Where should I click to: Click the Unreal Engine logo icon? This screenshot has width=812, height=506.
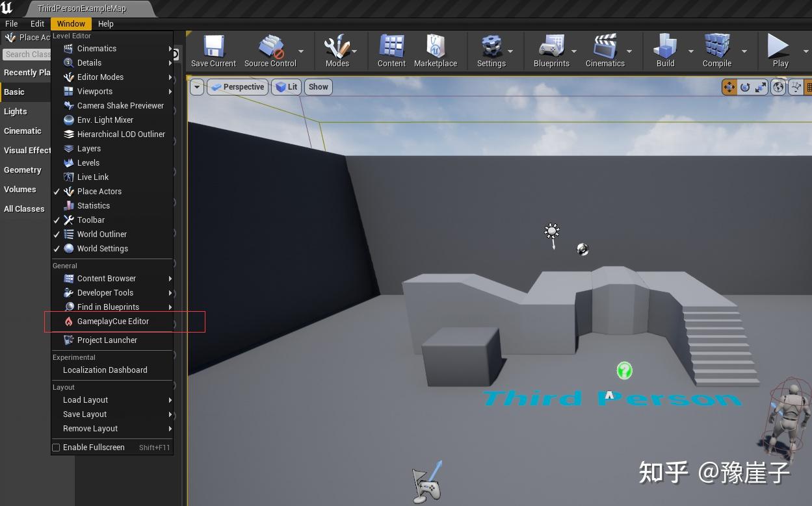pyautogui.click(x=7, y=8)
